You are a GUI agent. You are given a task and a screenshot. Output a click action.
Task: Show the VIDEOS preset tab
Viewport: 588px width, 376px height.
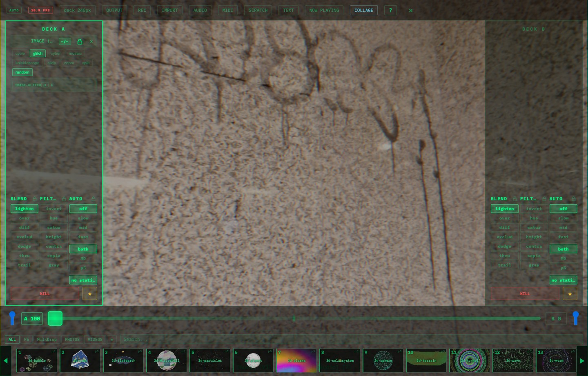95,339
